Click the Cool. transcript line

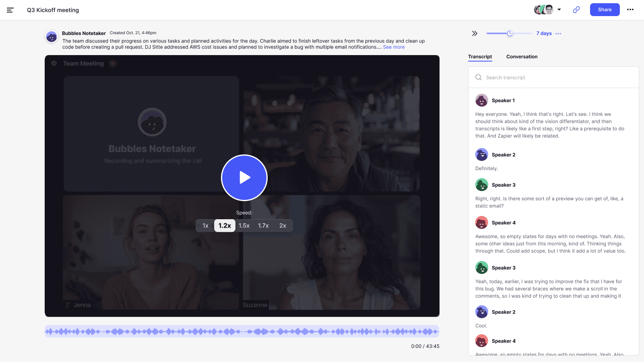tap(481, 326)
